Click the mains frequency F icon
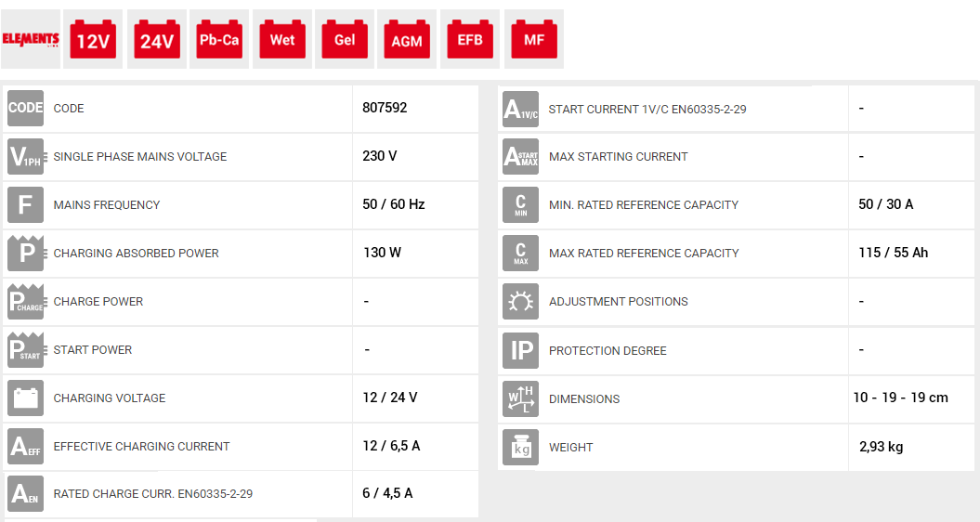 (25, 204)
